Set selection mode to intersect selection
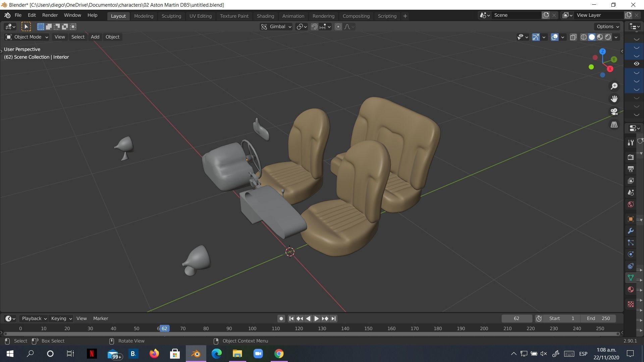This screenshot has width=644, height=362. click(x=73, y=26)
